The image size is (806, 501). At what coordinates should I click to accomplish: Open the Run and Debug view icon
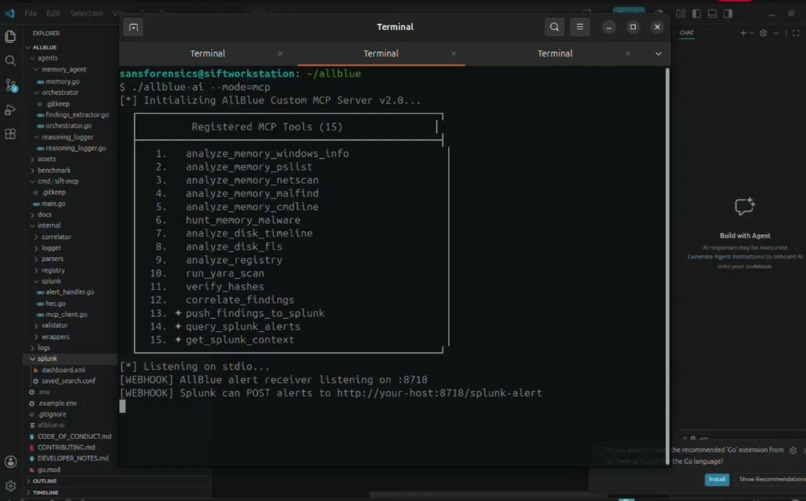[x=10, y=109]
